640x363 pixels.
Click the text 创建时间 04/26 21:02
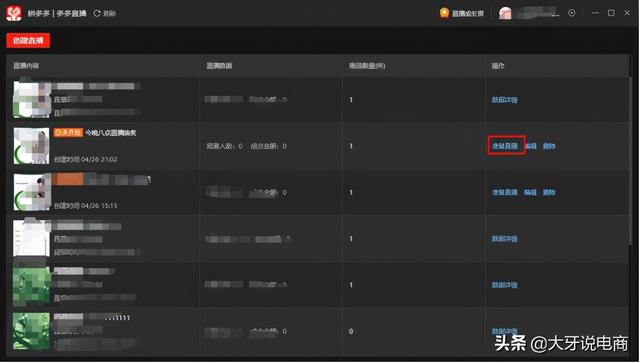[x=86, y=159]
